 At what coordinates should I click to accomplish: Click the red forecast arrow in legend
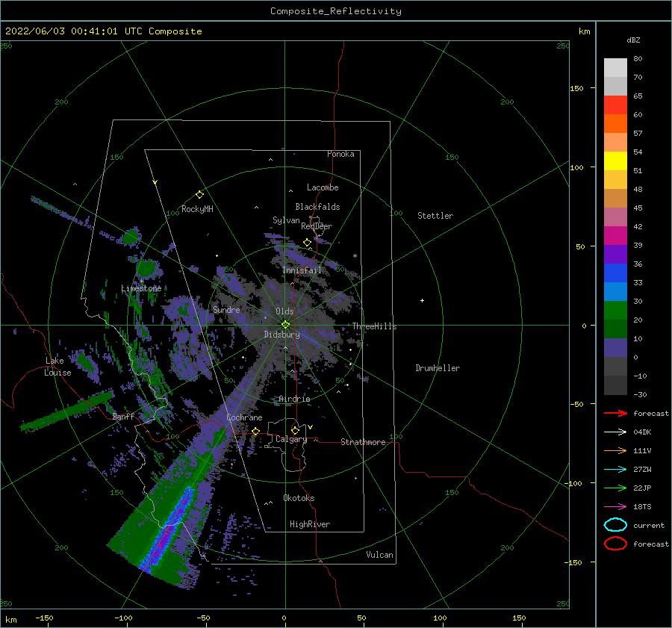615,413
